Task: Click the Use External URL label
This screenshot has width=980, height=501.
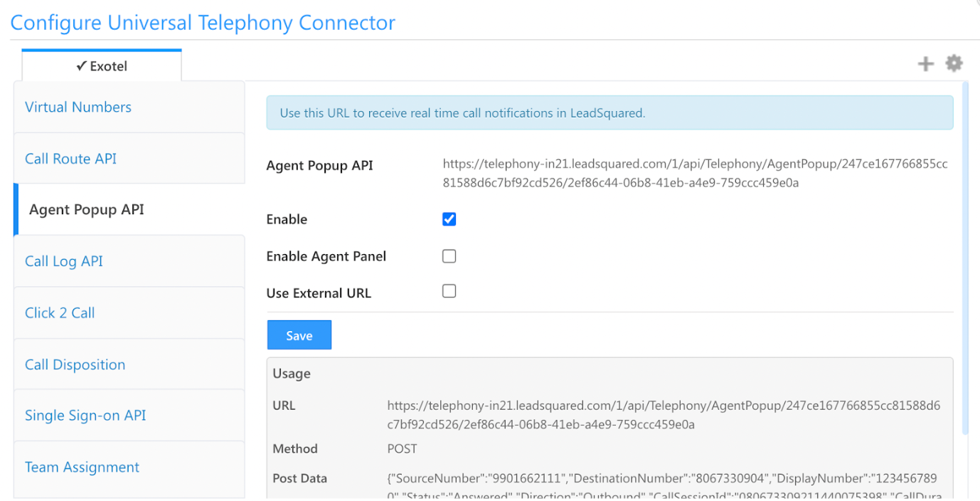Action: [319, 292]
